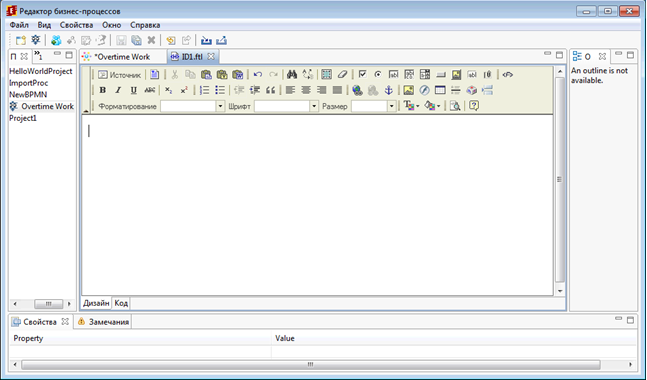The height and width of the screenshot is (380, 647).
Task: Click the editor vertical scrollbar
Action: click(560, 180)
